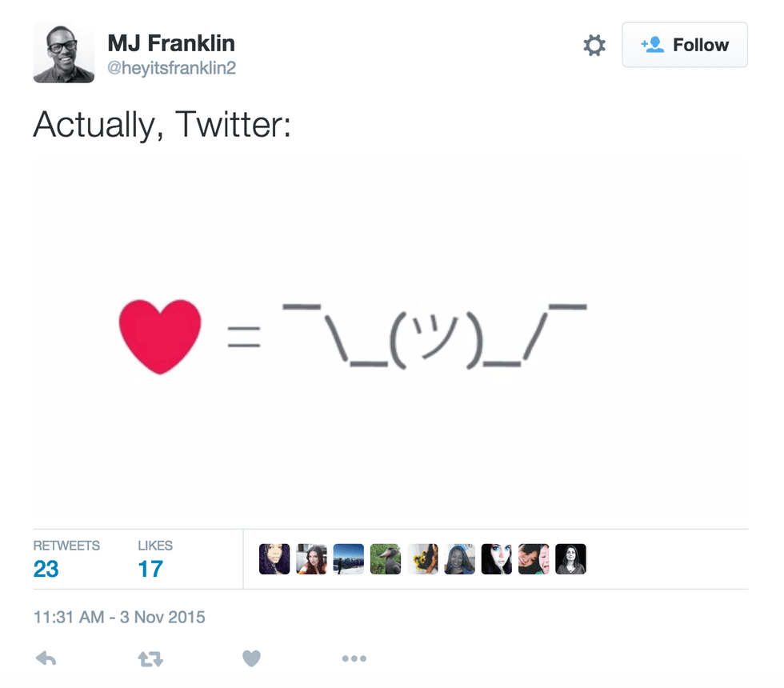Open the more options ellipsis icon

[354, 658]
